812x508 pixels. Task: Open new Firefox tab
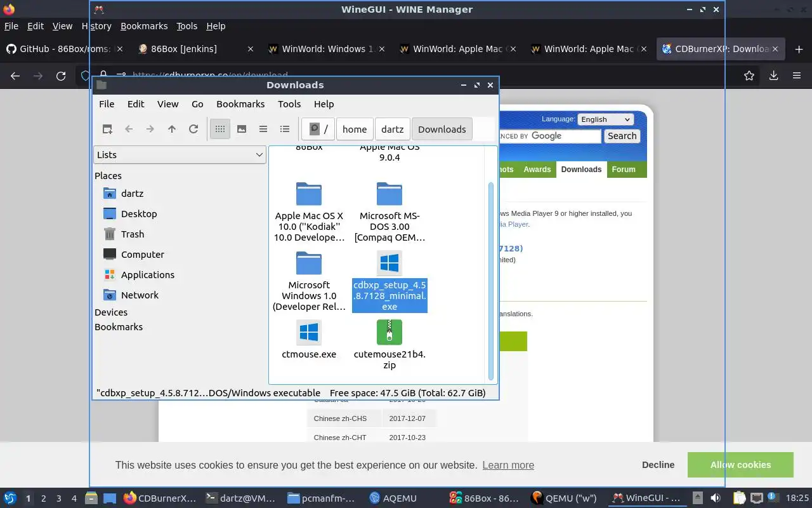click(x=799, y=49)
